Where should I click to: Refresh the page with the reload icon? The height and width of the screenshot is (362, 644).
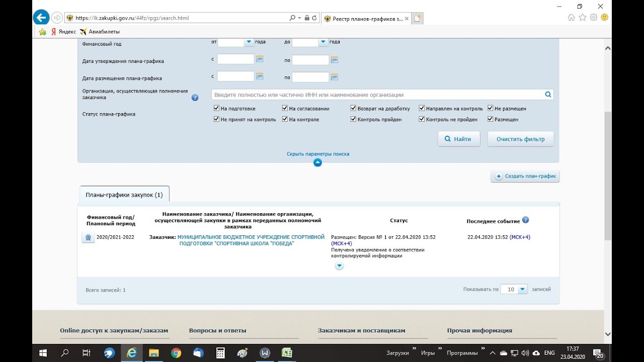coord(314,18)
